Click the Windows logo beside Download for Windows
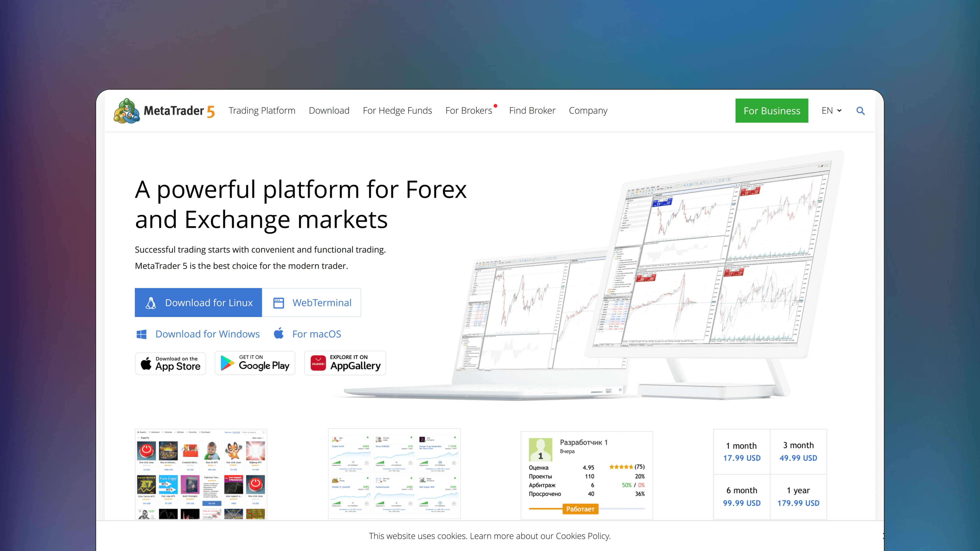The image size is (980, 551). point(142,334)
